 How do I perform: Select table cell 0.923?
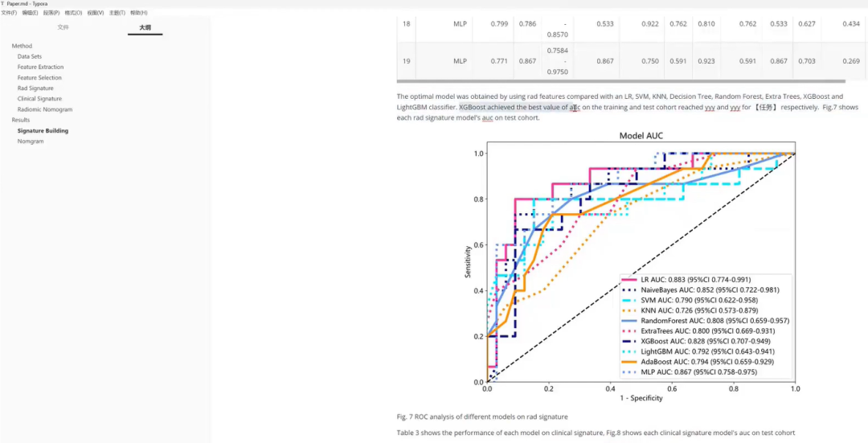(706, 61)
